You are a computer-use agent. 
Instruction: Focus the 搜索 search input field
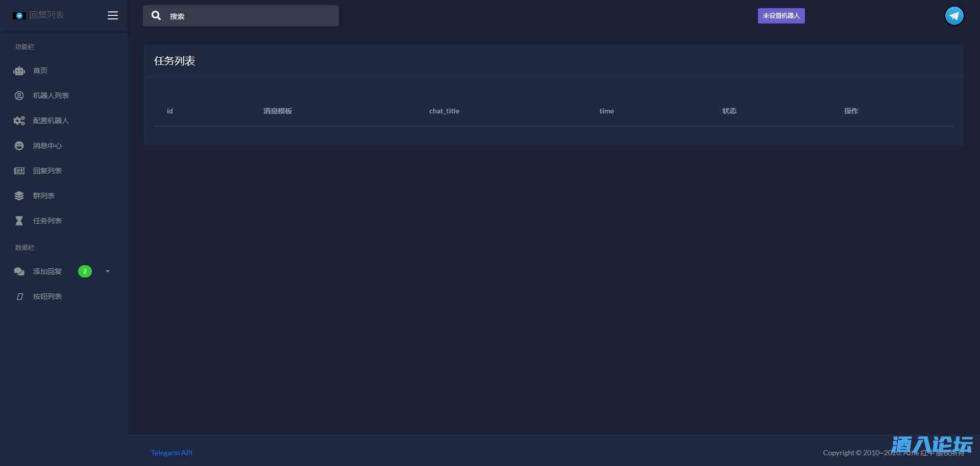coord(250,16)
